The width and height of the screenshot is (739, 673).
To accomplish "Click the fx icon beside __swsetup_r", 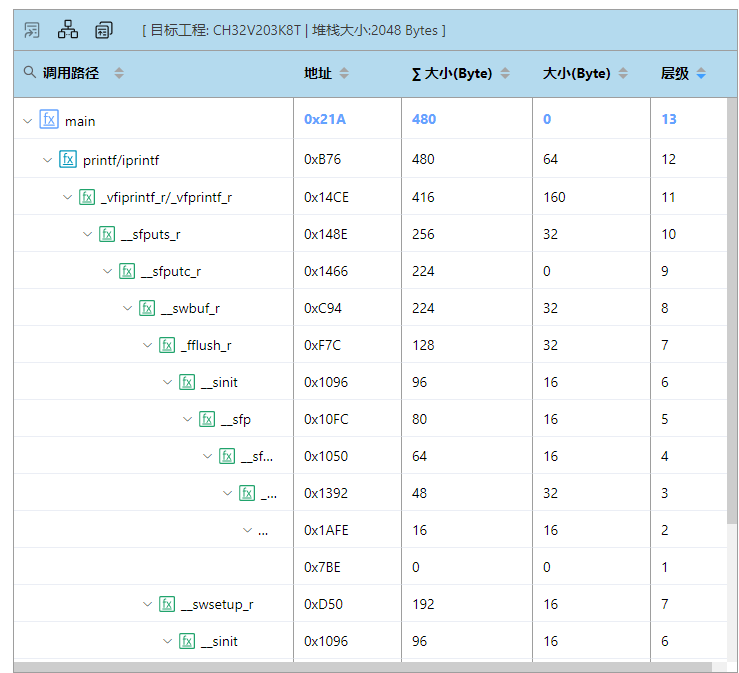I will tap(167, 604).
